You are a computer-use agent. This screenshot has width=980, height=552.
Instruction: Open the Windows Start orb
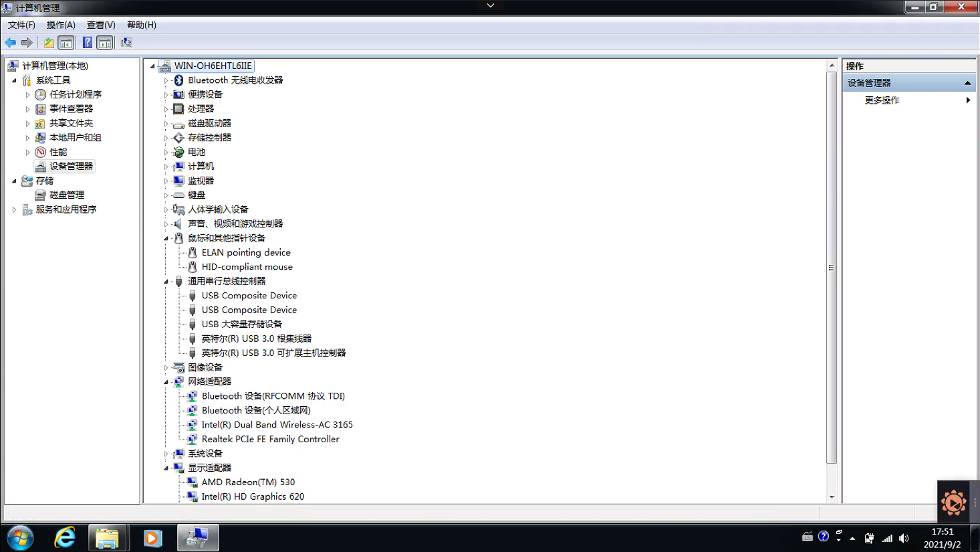pos(20,538)
